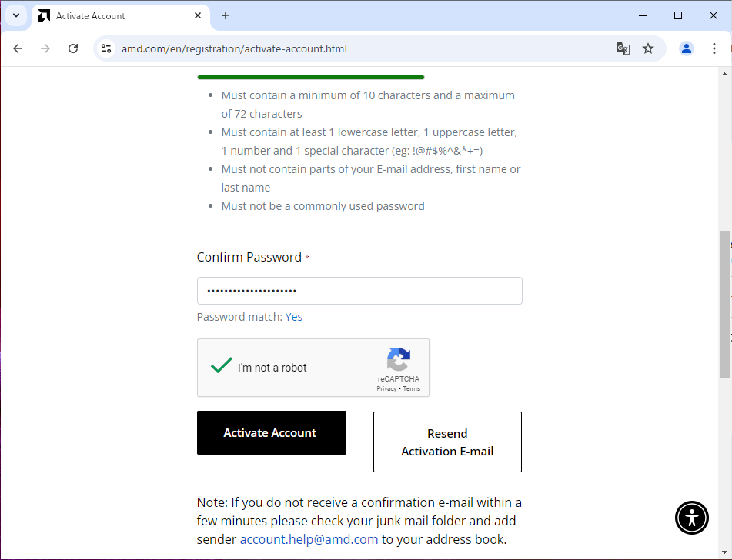Viewport: 732px width, 560px height.
Task: Click the forward navigation arrow
Action: click(x=45, y=48)
